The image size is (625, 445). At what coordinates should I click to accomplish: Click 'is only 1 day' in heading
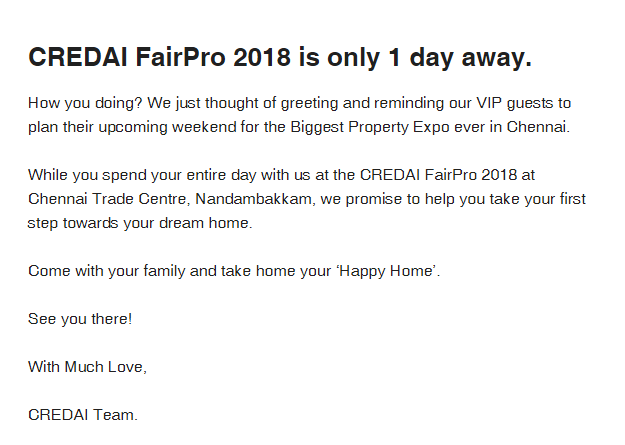click(x=376, y=58)
